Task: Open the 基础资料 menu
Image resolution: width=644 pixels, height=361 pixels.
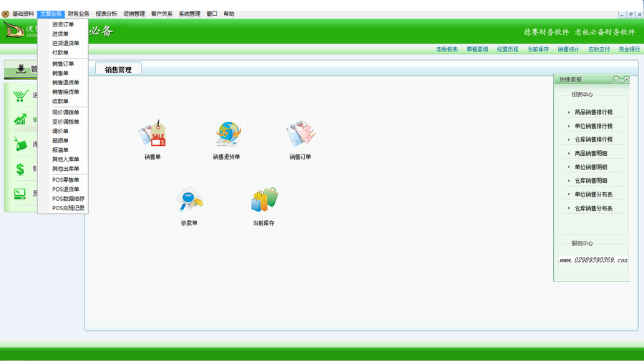Action: 23,14
